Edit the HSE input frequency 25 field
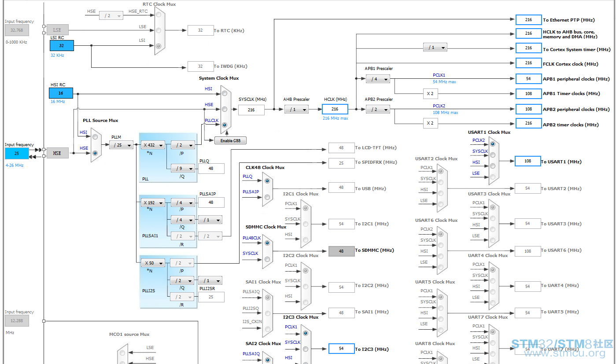Viewport: 616px width, 364px height. [x=17, y=153]
